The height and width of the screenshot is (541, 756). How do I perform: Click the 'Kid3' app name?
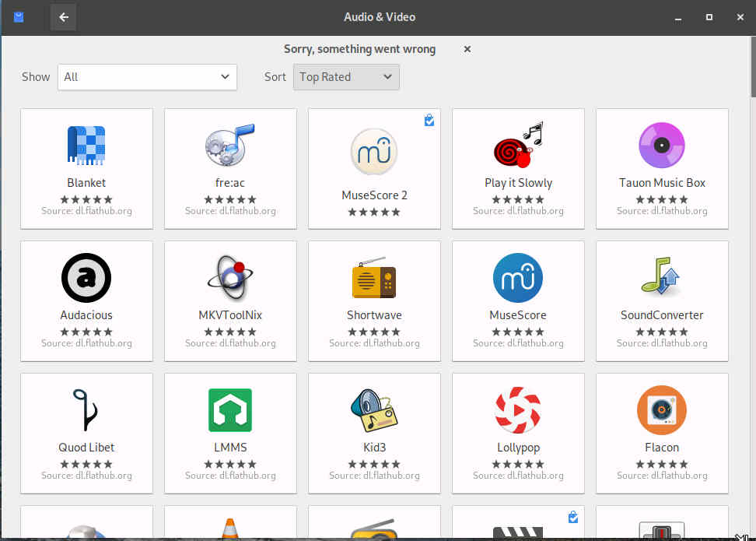coord(374,448)
